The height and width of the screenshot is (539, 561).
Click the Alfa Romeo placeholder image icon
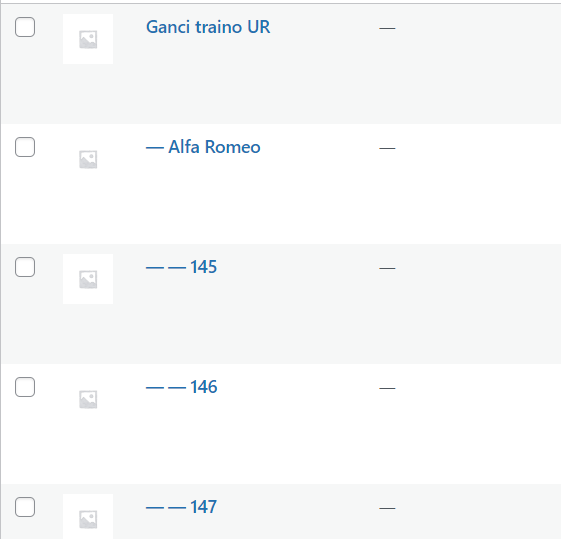point(88,159)
